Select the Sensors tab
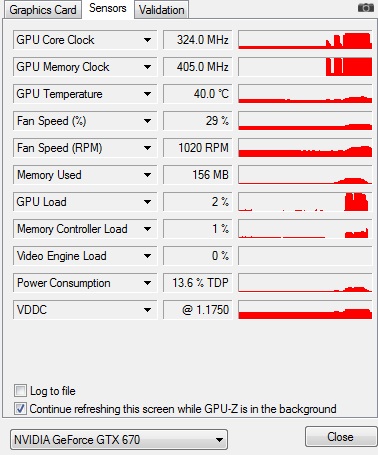The image size is (378, 455). pyautogui.click(x=108, y=8)
